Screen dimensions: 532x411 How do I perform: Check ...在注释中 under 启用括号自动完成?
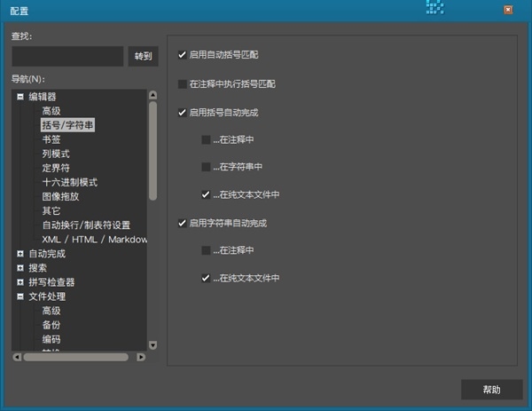[206, 139]
